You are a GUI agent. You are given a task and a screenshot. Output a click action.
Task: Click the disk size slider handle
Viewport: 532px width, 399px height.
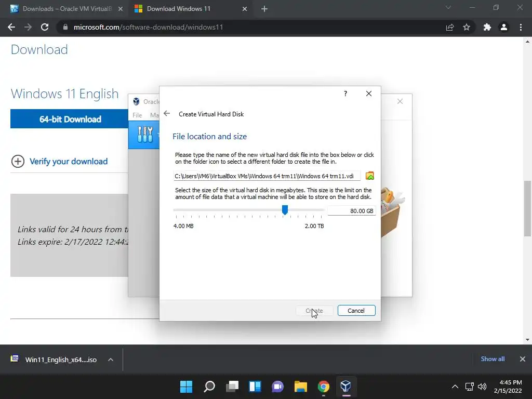285,210
